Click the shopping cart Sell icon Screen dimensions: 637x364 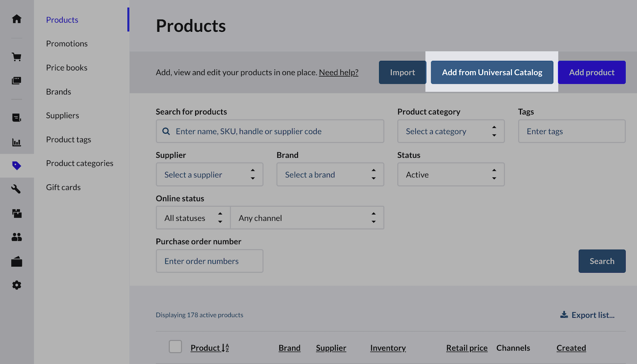point(17,57)
